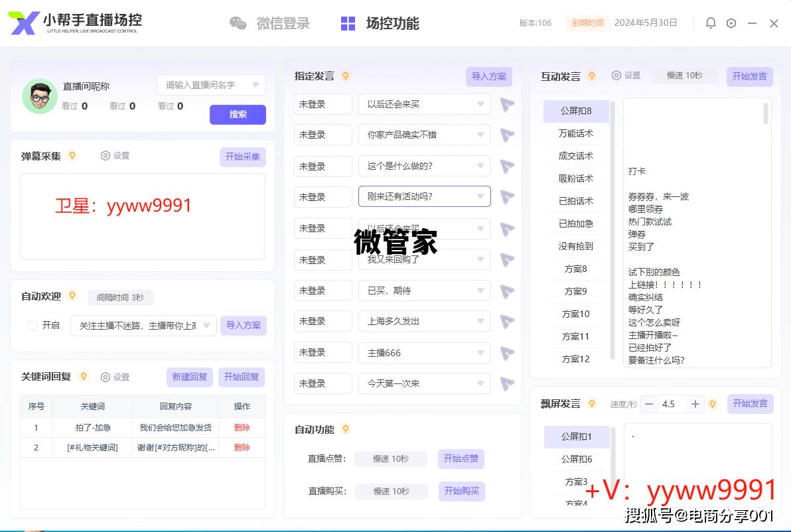Expand the 上海多久发出 message dropdown
The width and height of the screenshot is (791, 532).
[x=481, y=321]
